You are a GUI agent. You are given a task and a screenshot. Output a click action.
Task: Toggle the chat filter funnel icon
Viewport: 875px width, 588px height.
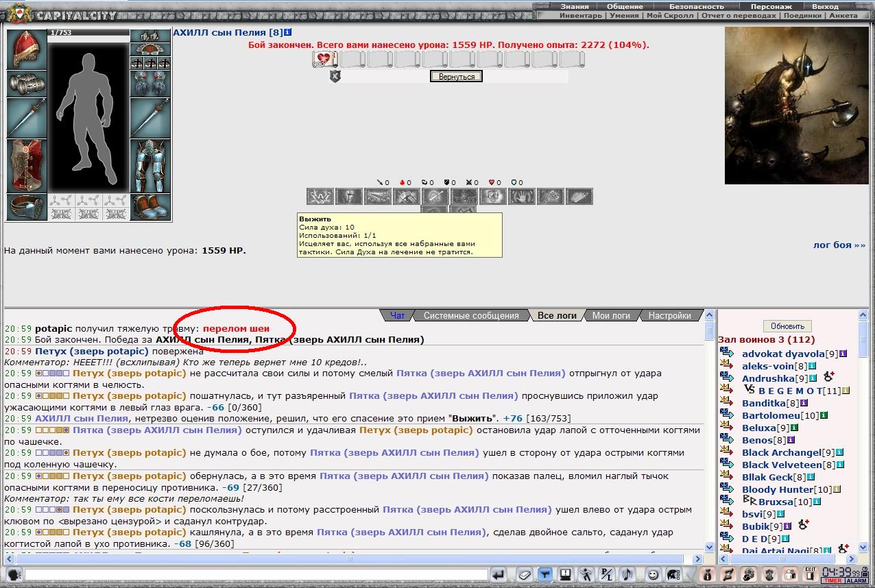[x=545, y=574]
